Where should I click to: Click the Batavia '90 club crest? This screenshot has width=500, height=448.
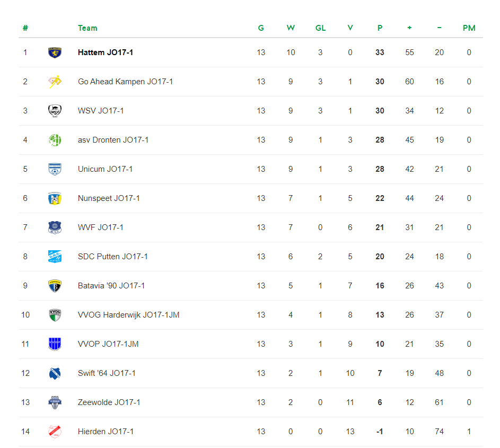[55, 286]
